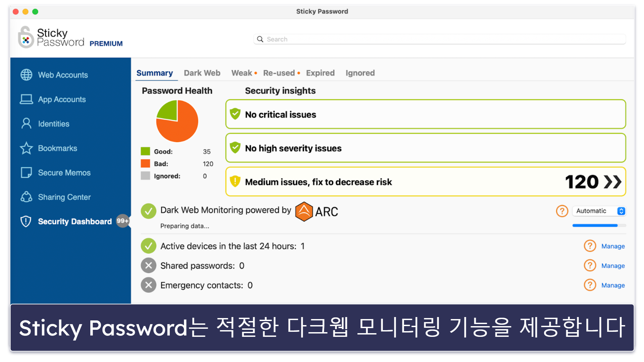Click the Good count value 35
The height and width of the screenshot is (362, 644).
(x=207, y=152)
